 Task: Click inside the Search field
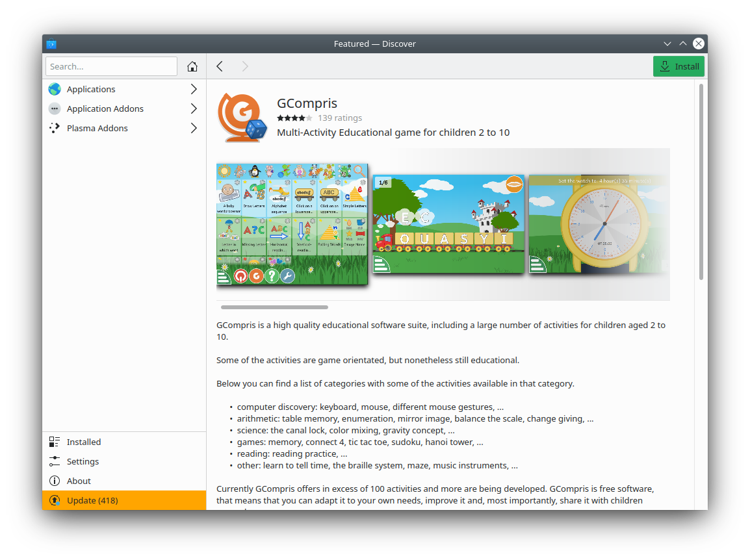(x=111, y=66)
